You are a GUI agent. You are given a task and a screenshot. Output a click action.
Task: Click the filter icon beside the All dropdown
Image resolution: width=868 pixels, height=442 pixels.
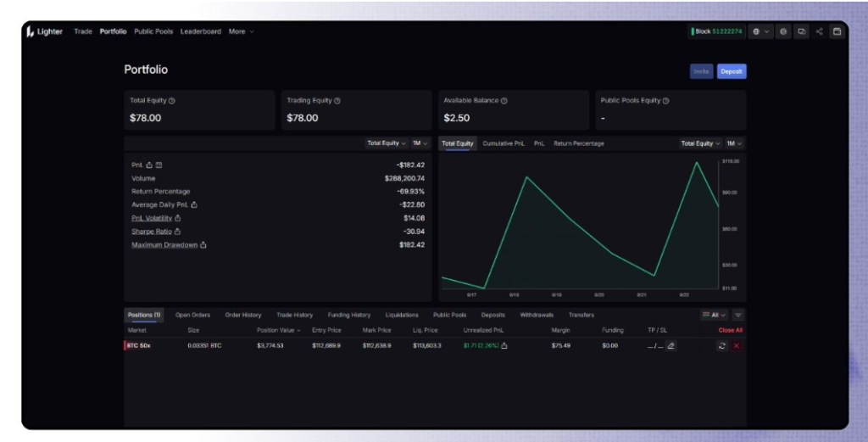737,315
